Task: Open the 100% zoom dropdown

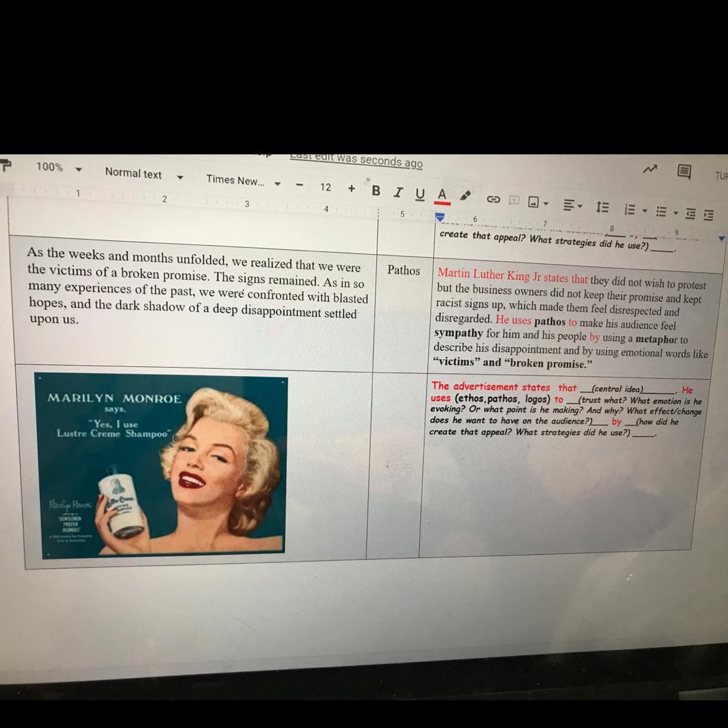Action: tap(58, 167)
